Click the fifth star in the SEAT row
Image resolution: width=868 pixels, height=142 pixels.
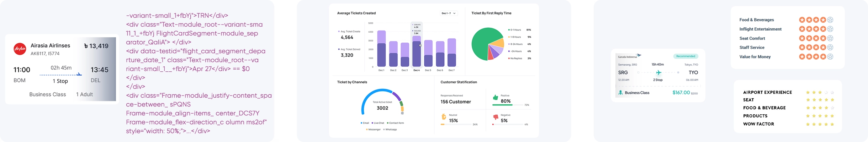tap(832, 100)
